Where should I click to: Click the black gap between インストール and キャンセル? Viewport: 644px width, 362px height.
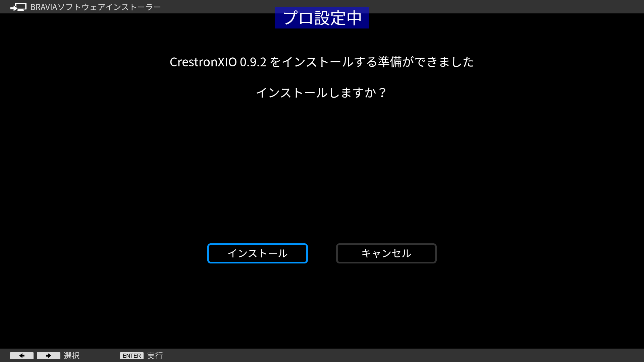322,253
